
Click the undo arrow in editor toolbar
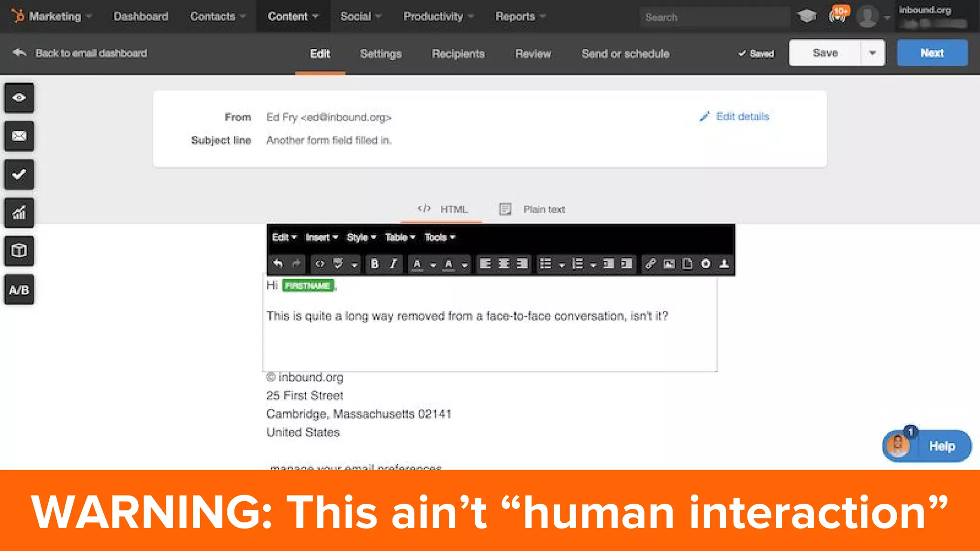[x=278, y=264]
